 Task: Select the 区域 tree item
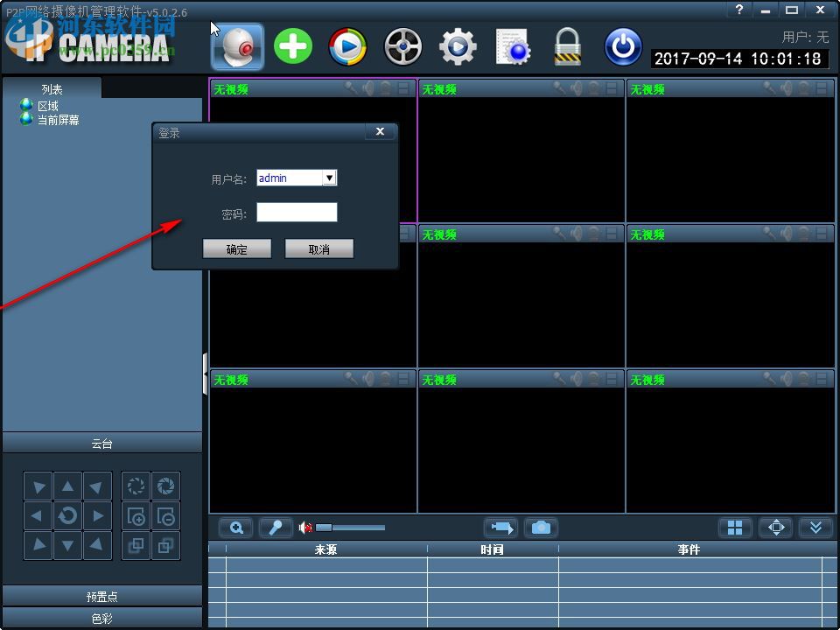click(x=47, y=106)
